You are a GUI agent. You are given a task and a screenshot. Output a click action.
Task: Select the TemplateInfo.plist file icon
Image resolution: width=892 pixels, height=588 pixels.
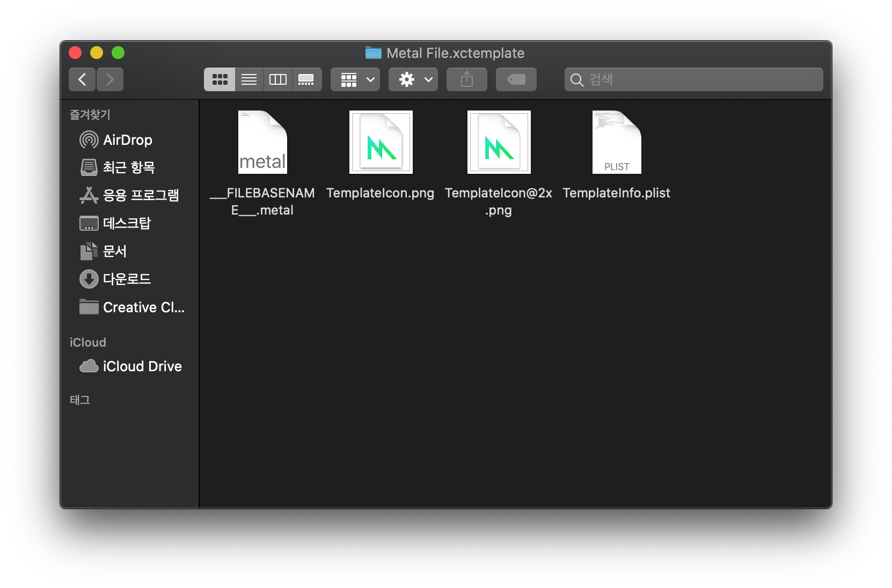click(x=617, y=142)
